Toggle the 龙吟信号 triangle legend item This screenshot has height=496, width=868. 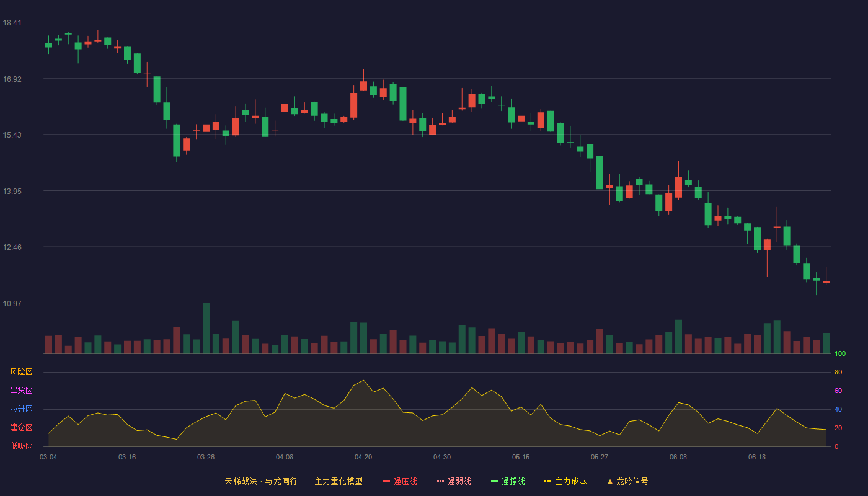(x=627, y=481)
